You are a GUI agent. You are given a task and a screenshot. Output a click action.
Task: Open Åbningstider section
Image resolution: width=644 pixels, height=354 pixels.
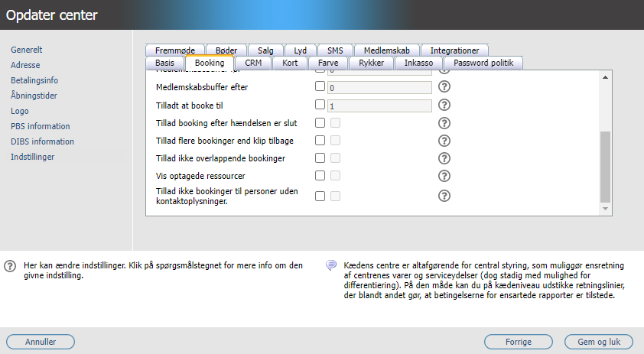pos(34,96)
